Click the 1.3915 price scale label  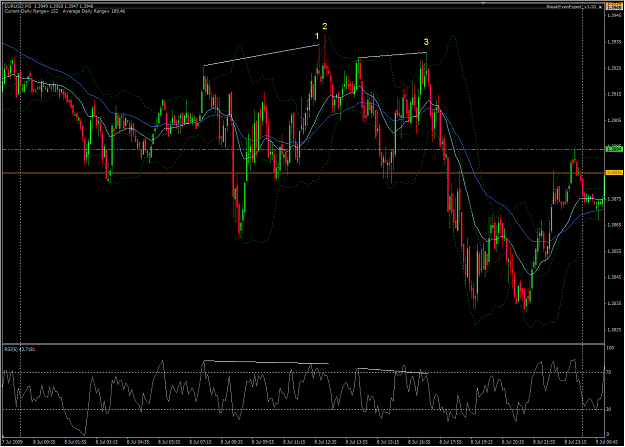[x=614, y=95]
